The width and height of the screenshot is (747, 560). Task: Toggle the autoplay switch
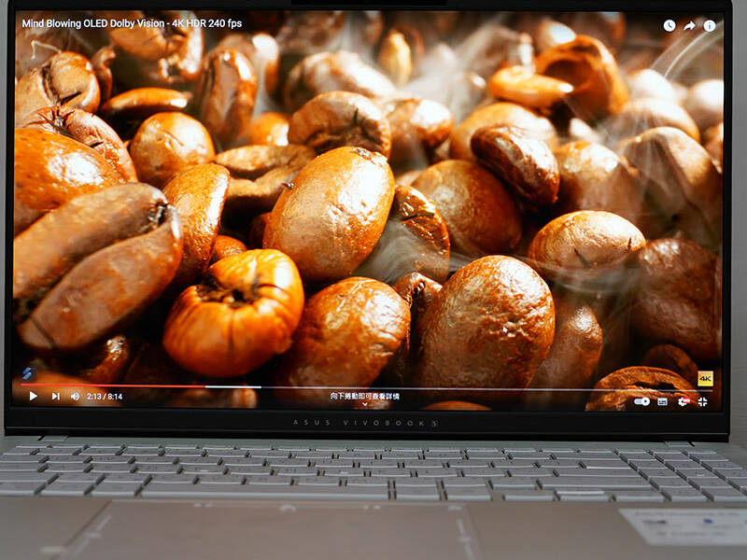click(641, 401)
